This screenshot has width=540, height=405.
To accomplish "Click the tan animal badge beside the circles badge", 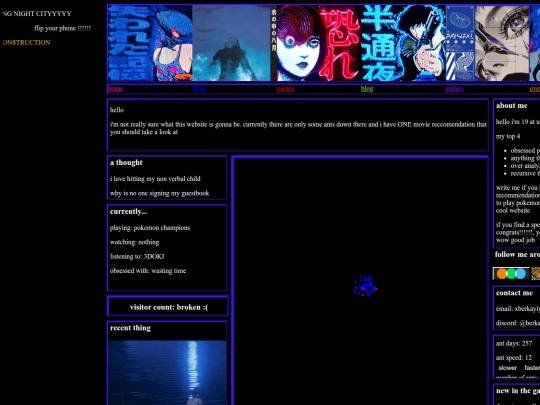I will (x=536, y=273).
